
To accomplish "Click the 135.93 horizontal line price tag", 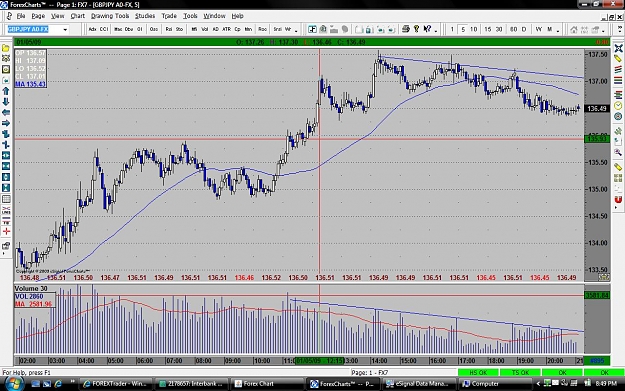I will tap(597, 139).
